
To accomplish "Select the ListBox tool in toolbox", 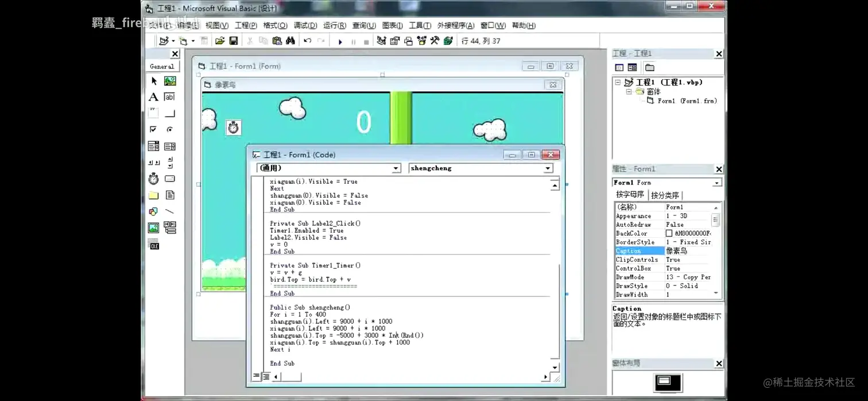I will [170, 146].
